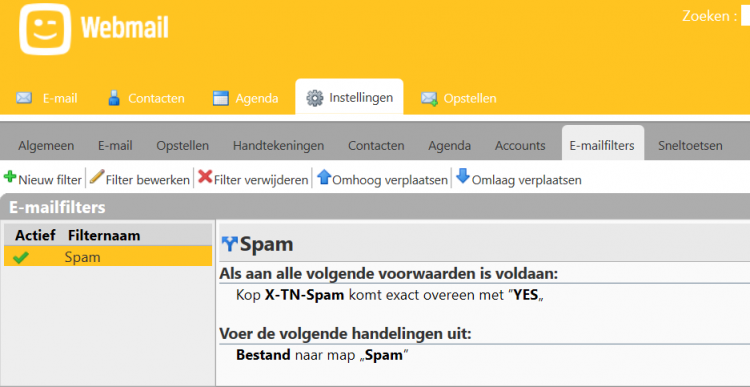Viewport: 750px width, 387px height.
Task: Go to the Sneltoetsen tab
Action: 690,145
